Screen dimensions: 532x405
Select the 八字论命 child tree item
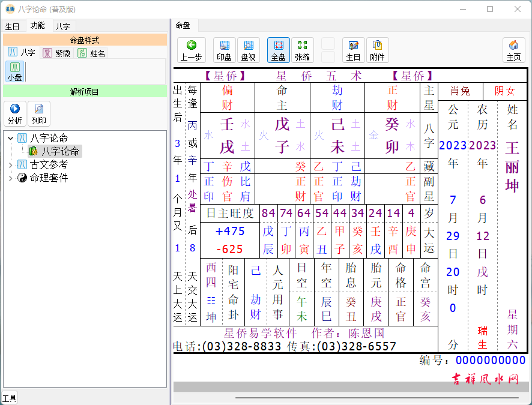click(61, 151)
